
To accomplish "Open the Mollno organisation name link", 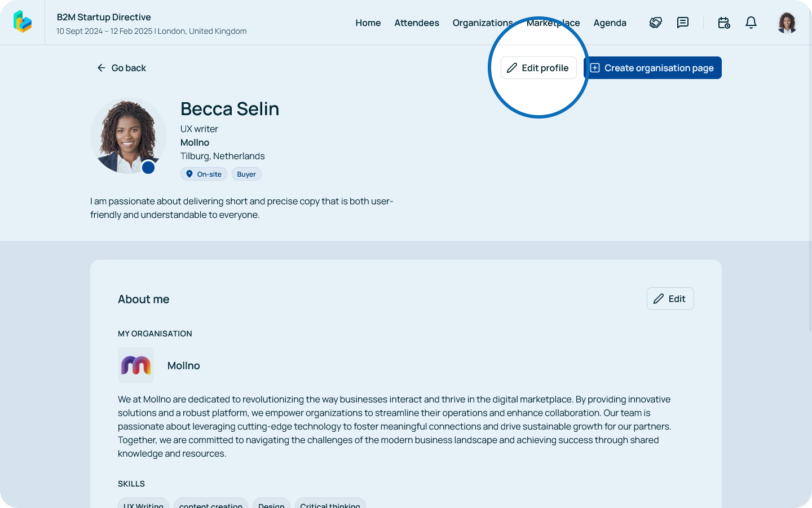I will (x=184, y=366).
